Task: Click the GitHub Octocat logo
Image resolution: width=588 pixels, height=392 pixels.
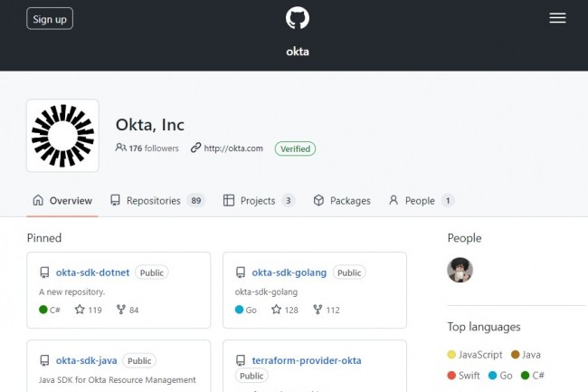Action: 297,18
